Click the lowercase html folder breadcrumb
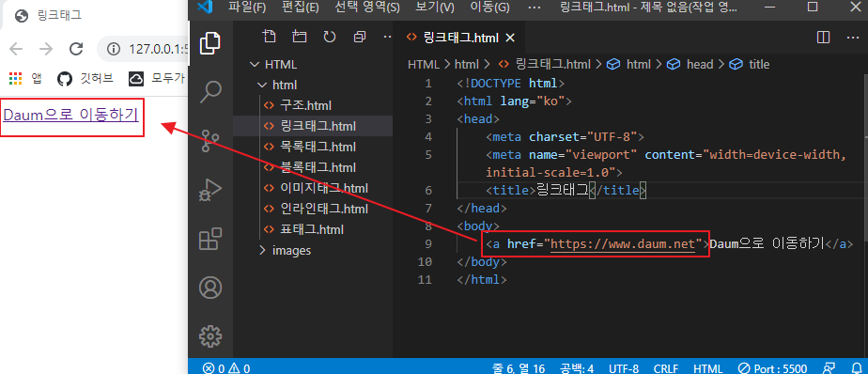 466,64
